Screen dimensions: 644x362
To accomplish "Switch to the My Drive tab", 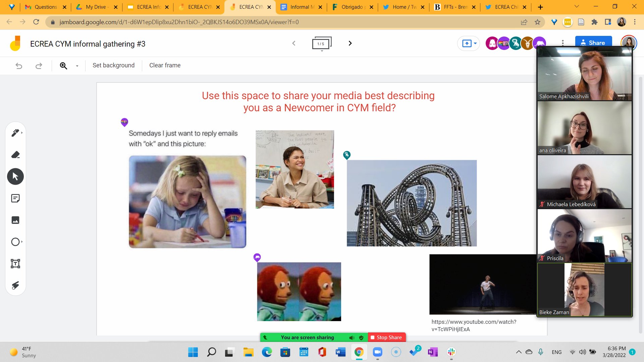I will (96, 7).
